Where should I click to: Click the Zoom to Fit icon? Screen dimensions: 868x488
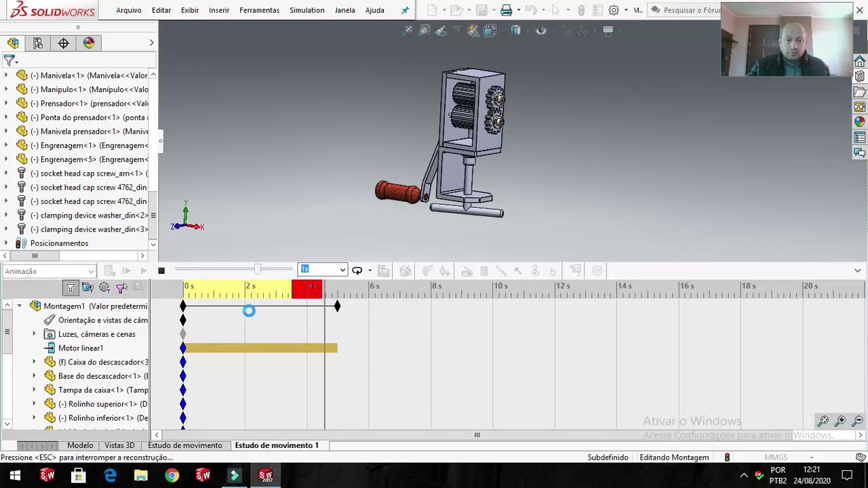coord(408,30)
